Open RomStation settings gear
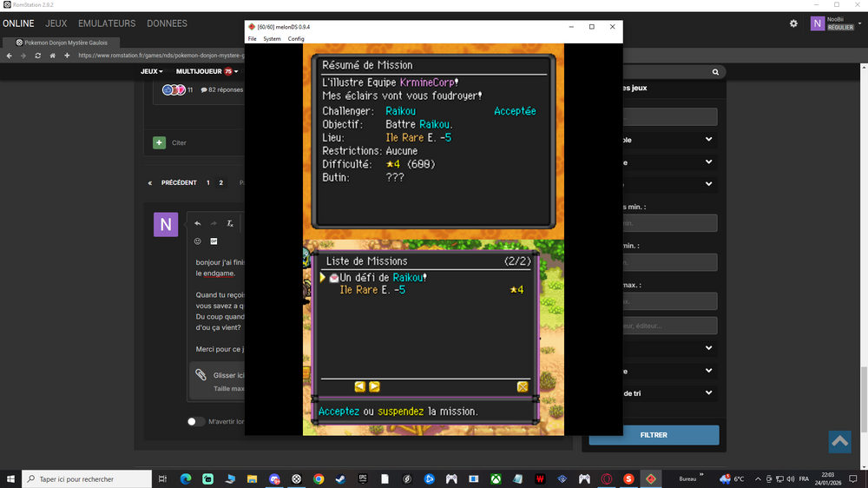The image size is (868, 488). point(793,23)
